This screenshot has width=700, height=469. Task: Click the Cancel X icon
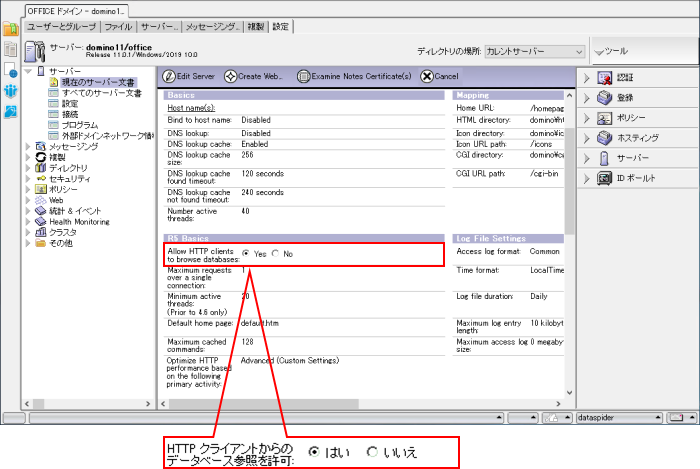click(428, 76)
